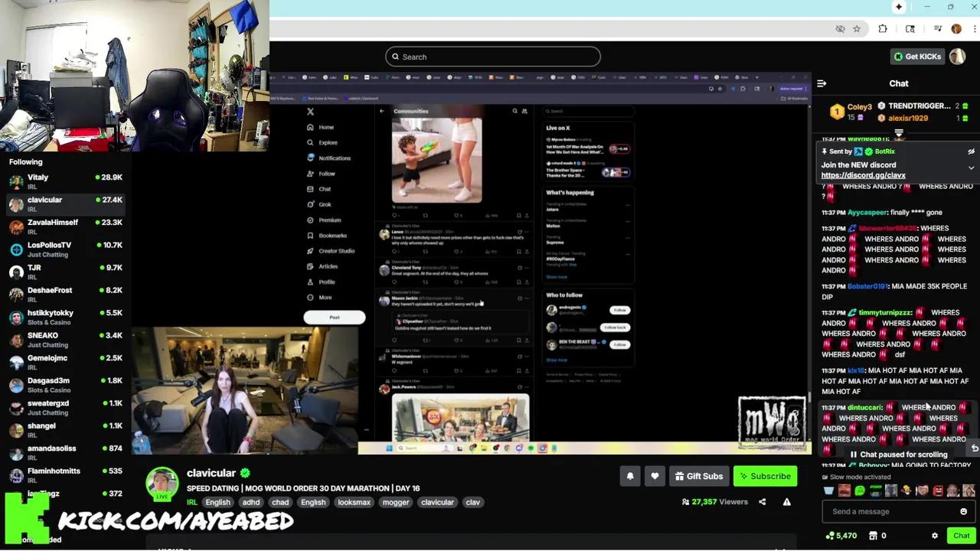Viewport: 980px width, 551px height.
Task: Click clavicular streamer avatar with LIVE badge
Action: click(x=162, y=486)
